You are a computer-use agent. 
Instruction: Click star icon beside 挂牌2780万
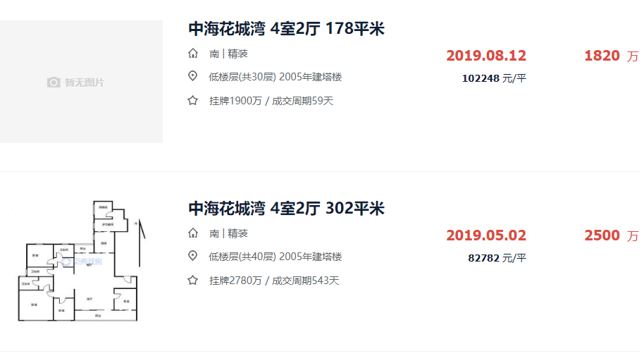pyautogui.click(x=193, y=281)
